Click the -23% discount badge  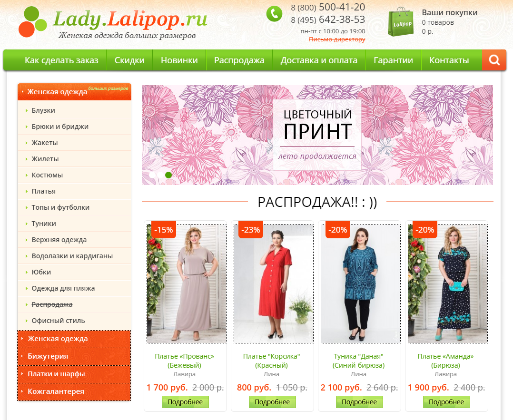coord(251,230)
